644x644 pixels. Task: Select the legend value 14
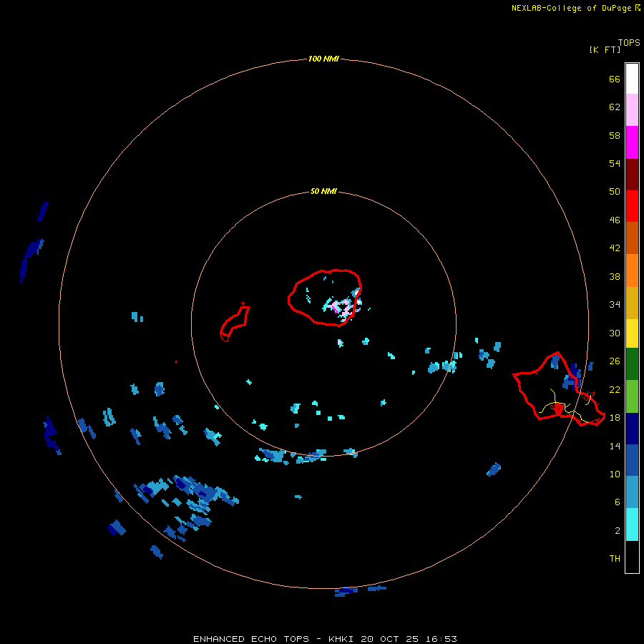point(615,446)
